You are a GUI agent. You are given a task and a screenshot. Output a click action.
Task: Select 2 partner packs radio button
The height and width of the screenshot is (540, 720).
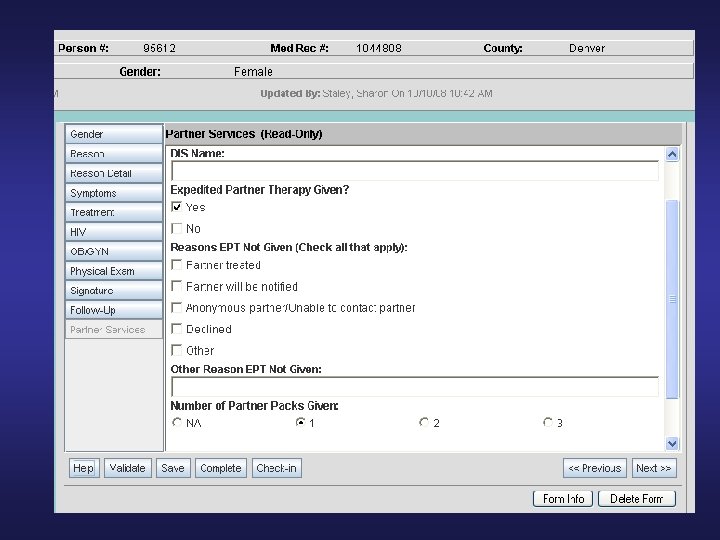(424, 422)
